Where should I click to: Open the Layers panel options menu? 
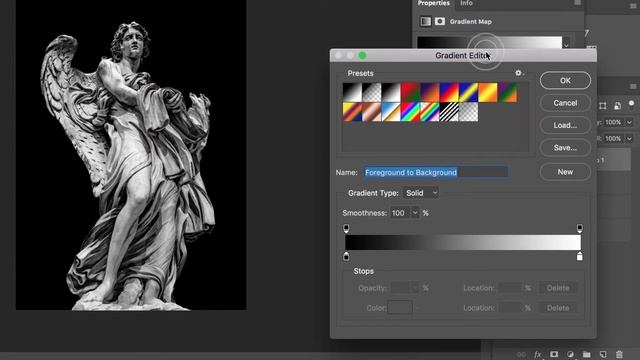click(x=633, y=86)
